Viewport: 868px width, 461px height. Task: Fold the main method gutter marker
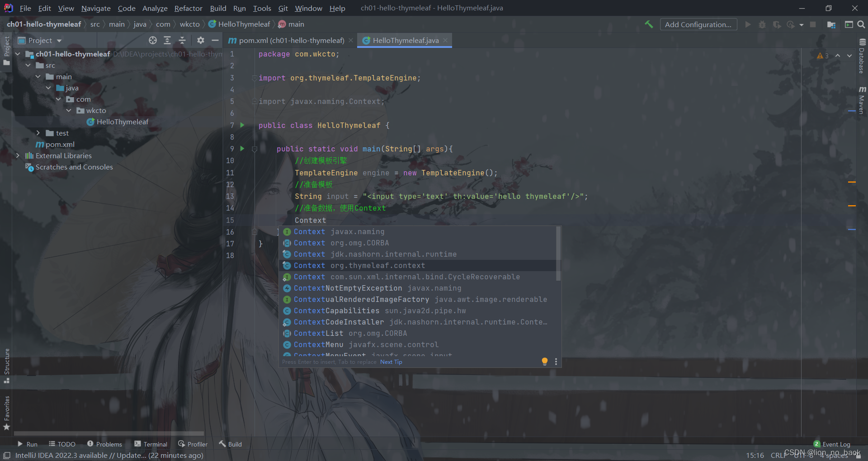point(255,149)
